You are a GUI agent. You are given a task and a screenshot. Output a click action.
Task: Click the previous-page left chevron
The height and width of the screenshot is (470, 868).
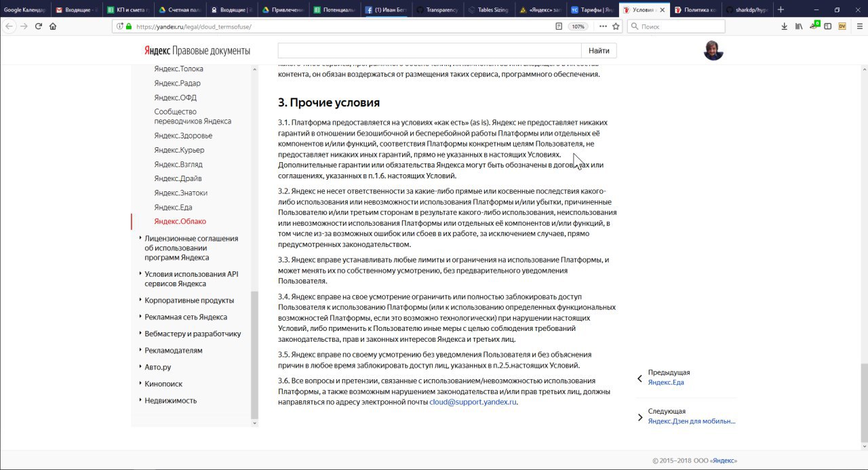[x=639, y=378]
